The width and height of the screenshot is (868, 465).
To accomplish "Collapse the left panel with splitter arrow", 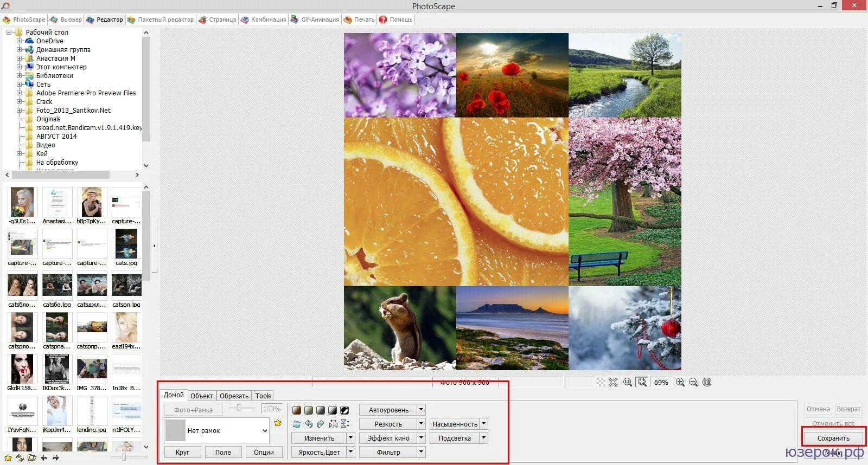I will click(154, 246).
